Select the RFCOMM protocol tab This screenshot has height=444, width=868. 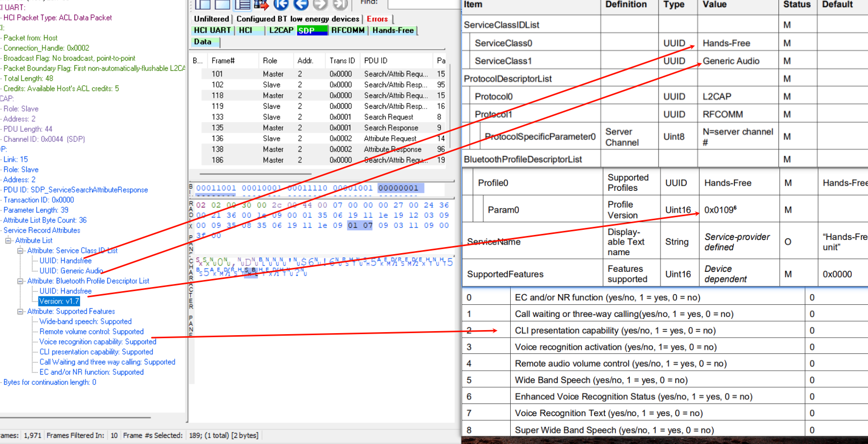tap(348, 30)
